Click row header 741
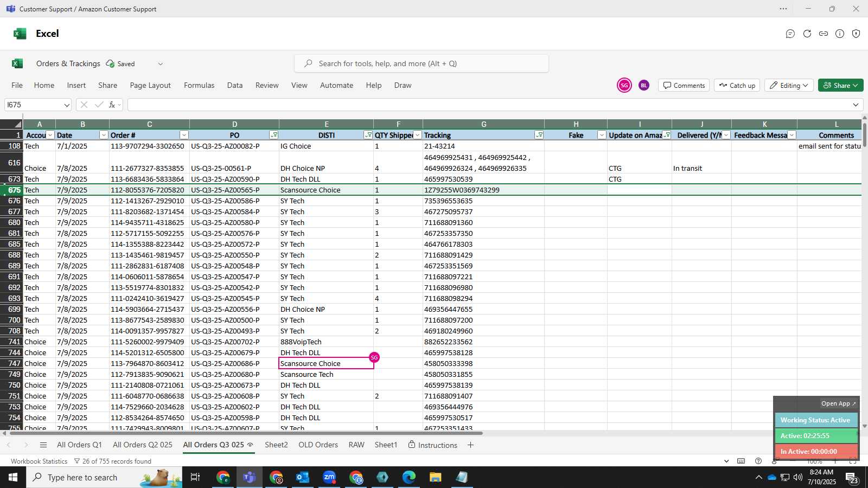This screenshot has width=868, height=488. tap(11, 342)
